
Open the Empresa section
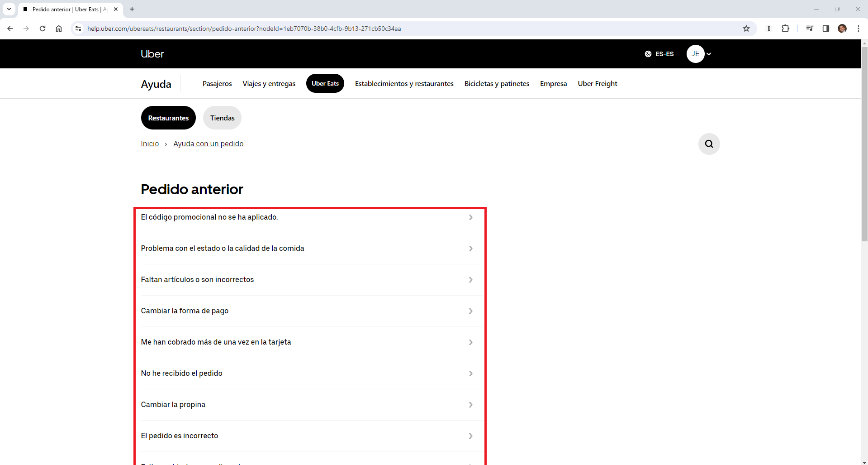(x=553, y=83)
